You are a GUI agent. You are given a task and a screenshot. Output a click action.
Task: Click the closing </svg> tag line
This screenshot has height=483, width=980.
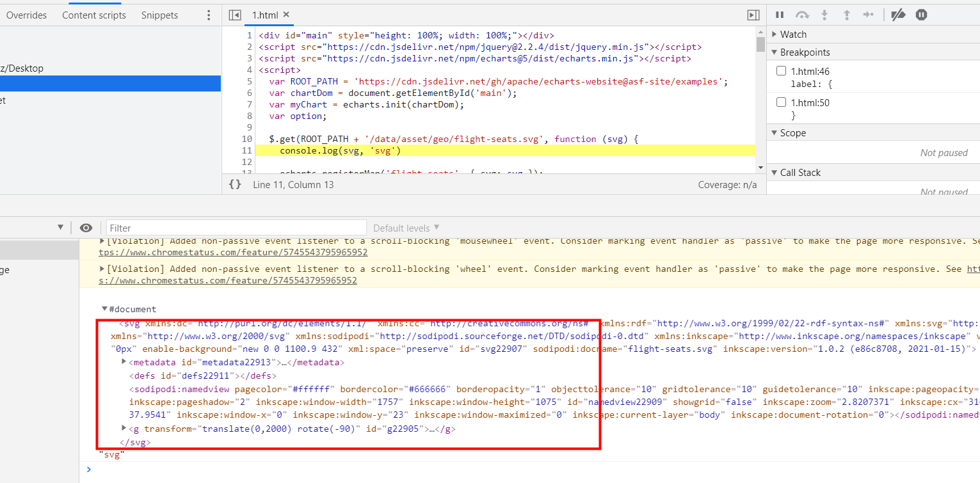135,442
